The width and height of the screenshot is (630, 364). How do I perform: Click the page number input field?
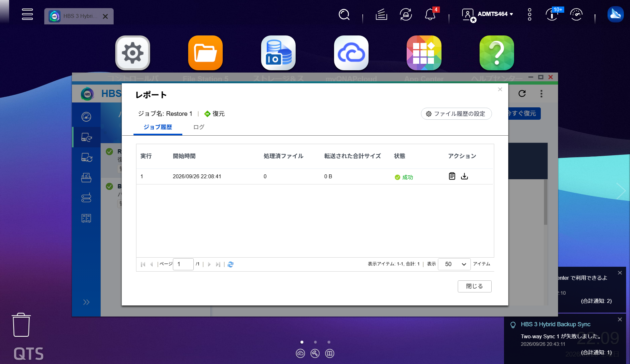tap(183, 264)
